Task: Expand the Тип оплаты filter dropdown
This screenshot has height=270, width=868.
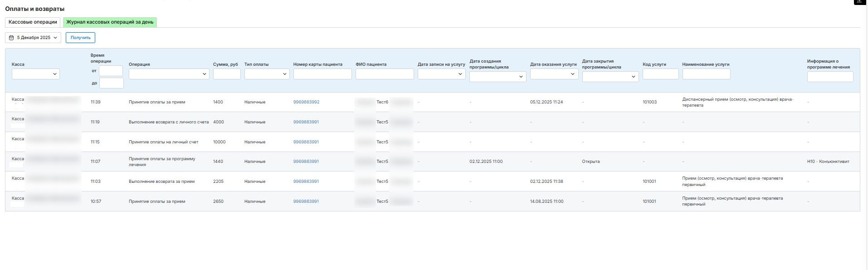Action: [267, 74]
